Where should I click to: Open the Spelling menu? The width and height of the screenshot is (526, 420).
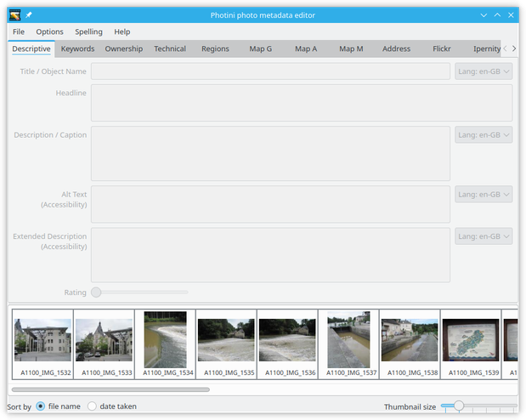[88, 32]
